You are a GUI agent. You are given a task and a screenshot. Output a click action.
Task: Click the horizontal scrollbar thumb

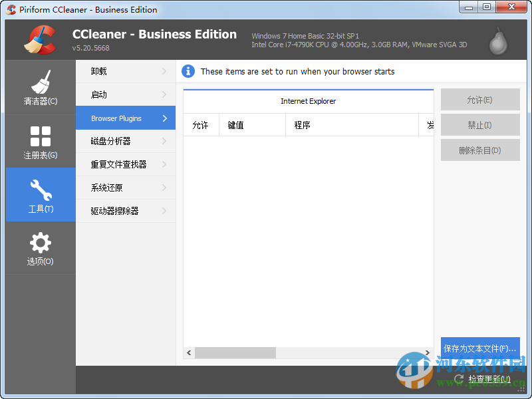[235, 353]
